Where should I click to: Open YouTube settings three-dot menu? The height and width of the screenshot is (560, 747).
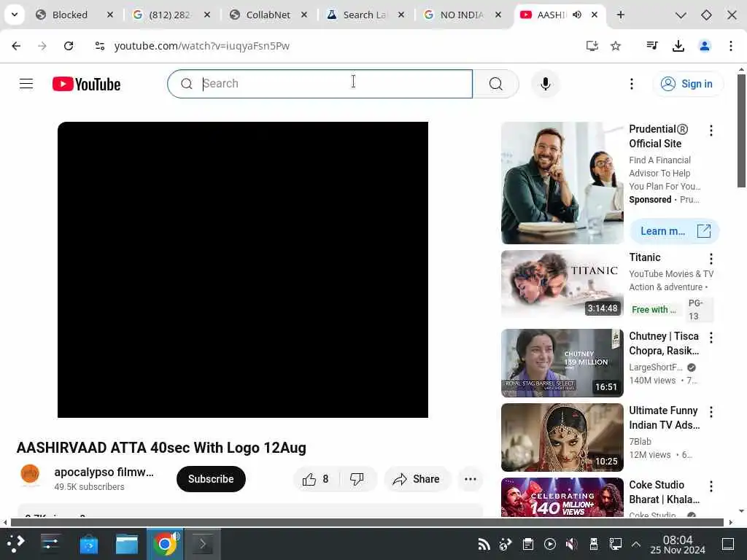632,84
